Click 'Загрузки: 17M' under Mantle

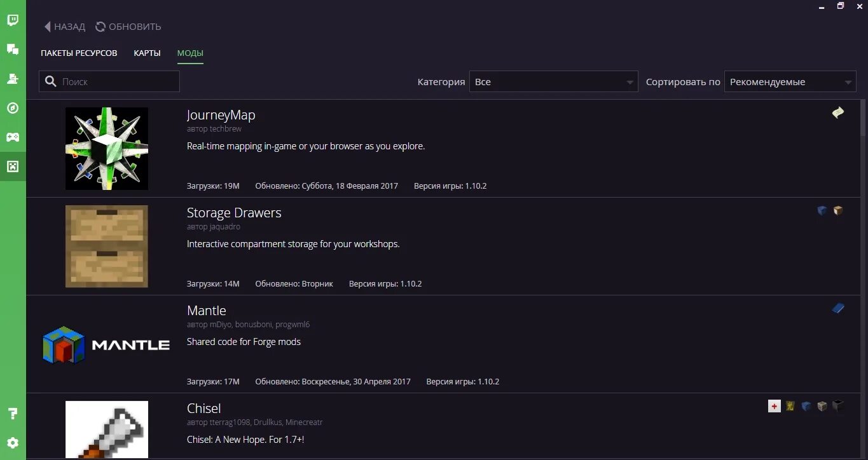213,382
